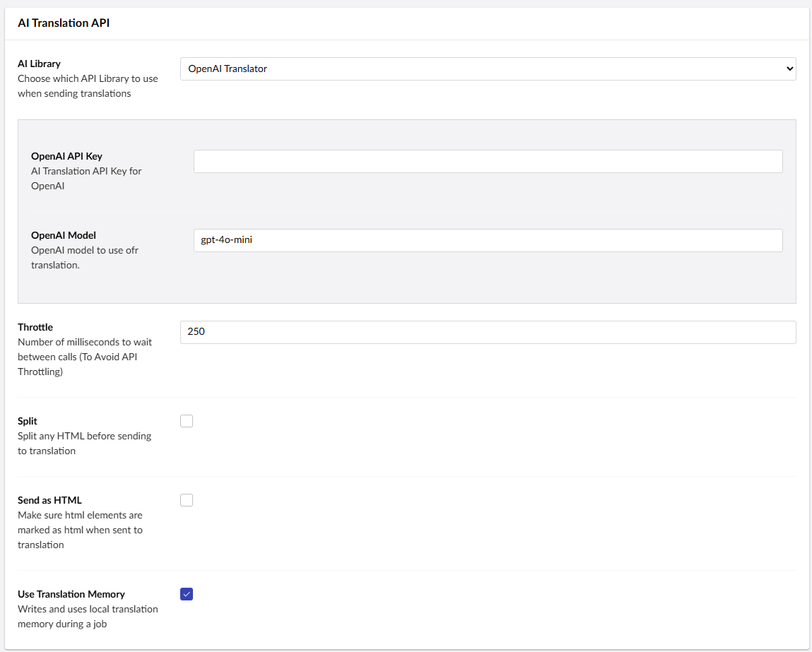812x652 pixels.
Task: Click the AI Library label
Action: 39,64
